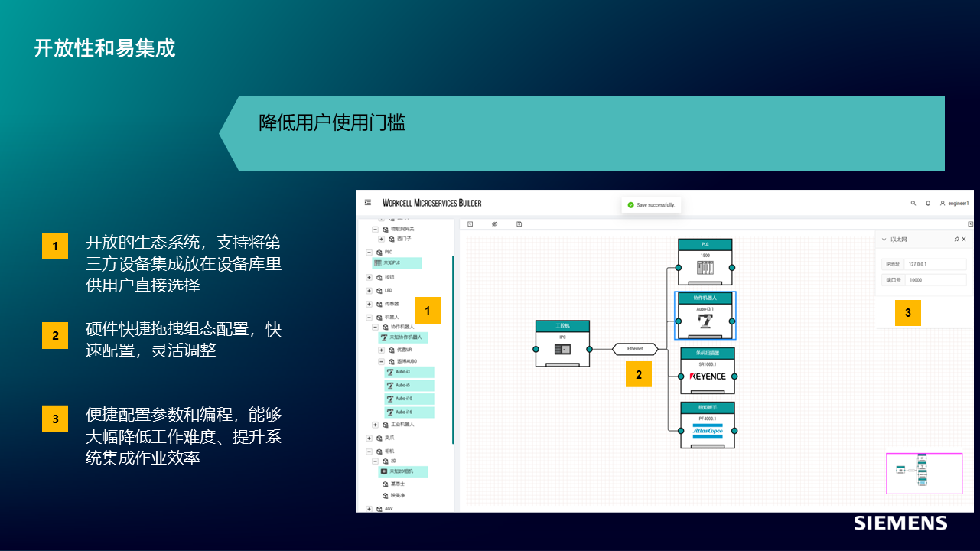This screenshot has width=980, height=551.
Task: Select Aubo-i10 robot in tree
Action: (x=409, y=399)
